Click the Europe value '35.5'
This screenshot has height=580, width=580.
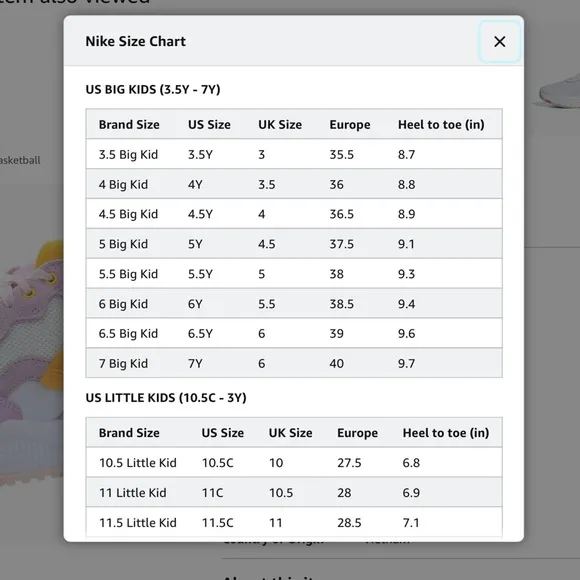coord(341,154)
